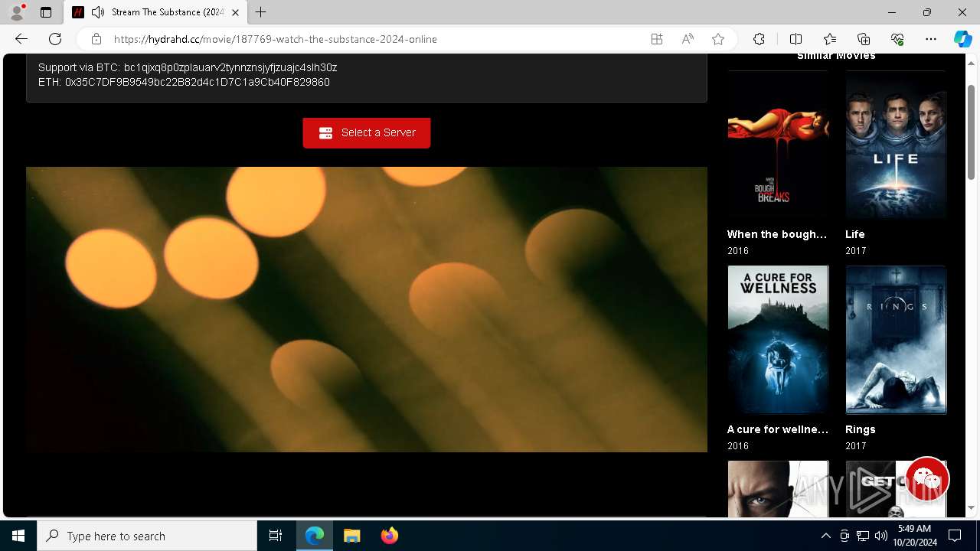Image resolution: width=980 pixels, height=551 pixels.
Task: View site information lock icon
Action: [x=96, y=39]
